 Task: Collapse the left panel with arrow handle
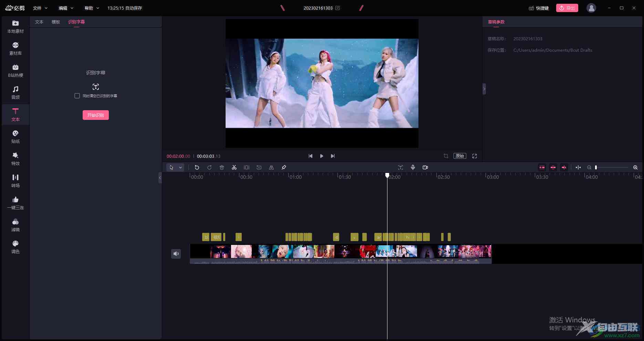coord(160,178)
